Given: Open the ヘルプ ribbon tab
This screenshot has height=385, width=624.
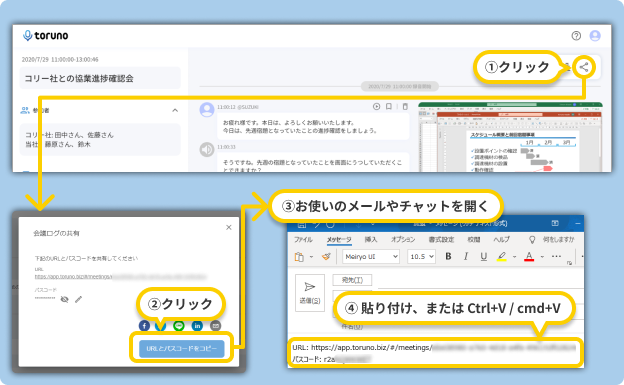Looking at the screenshot, I should (501, 240).
